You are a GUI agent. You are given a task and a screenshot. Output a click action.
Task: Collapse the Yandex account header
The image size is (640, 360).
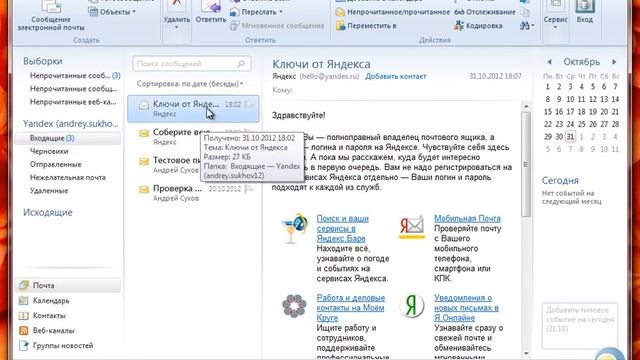70,123
